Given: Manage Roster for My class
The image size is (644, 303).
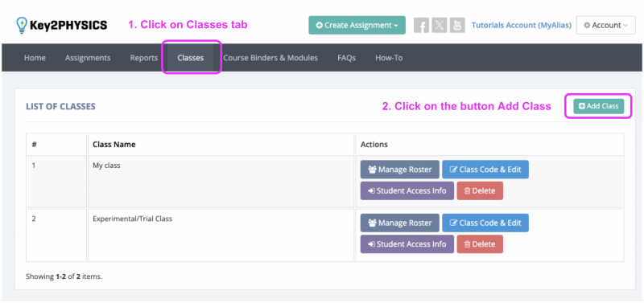Looking at the screenshot, I should click(x=400, y=170).
